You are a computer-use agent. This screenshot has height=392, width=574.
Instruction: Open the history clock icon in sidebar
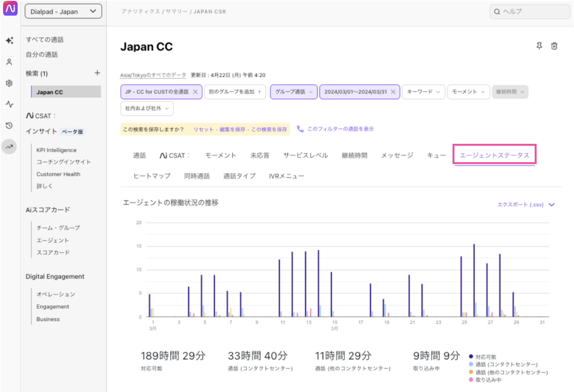[9, 125]
